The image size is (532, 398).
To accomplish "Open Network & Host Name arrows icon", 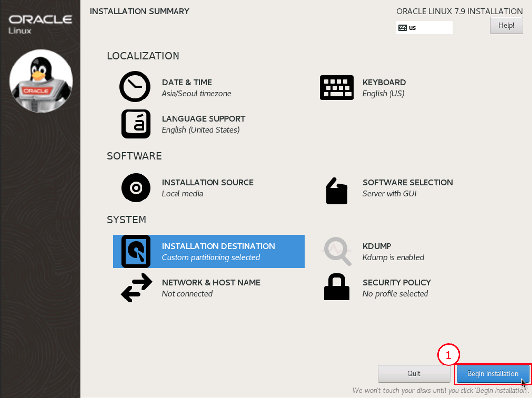I will tap(137, 288).
